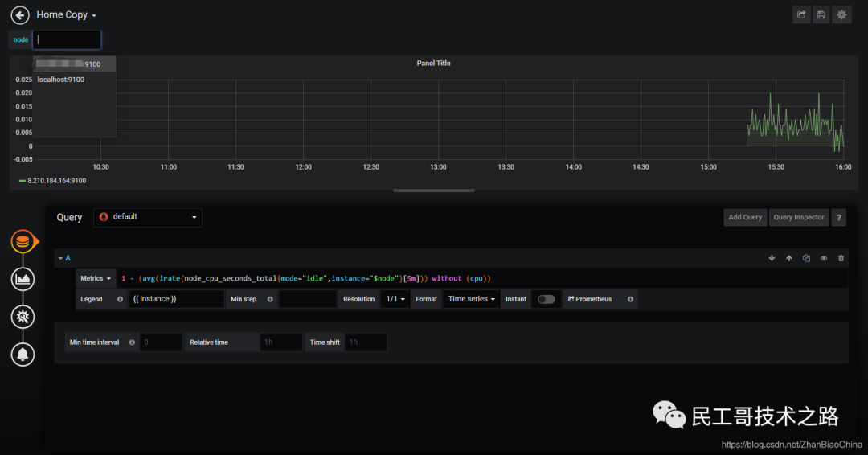Image resolution: width=868 pixels, height=455 pixels.
Task: Click legend entry 8.210.184.164:9100
Action: [x=56, y=180]
